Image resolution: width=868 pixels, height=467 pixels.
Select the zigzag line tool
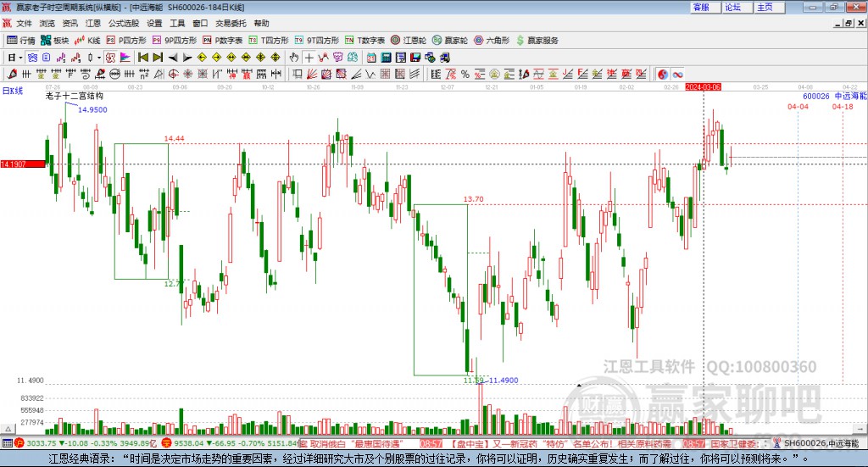tap(323, 58)
